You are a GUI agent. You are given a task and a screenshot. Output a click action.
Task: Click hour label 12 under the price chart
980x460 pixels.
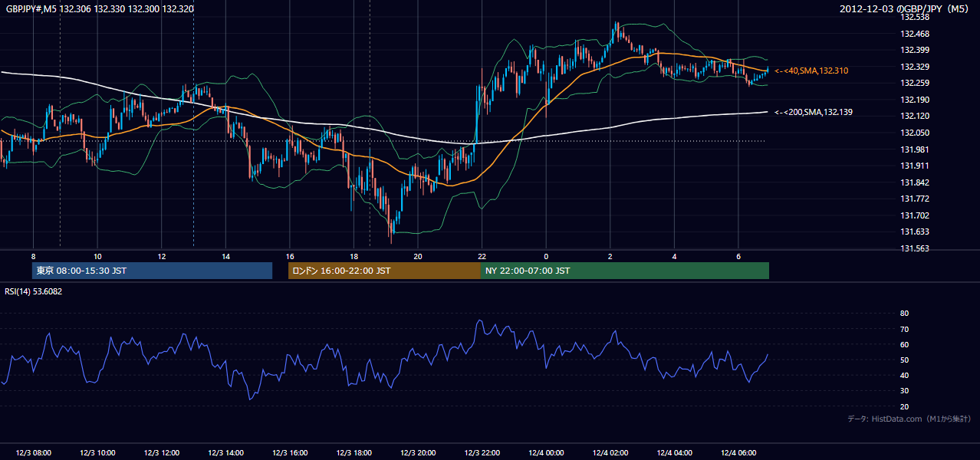pyautogui.click(x=162, y=256)
